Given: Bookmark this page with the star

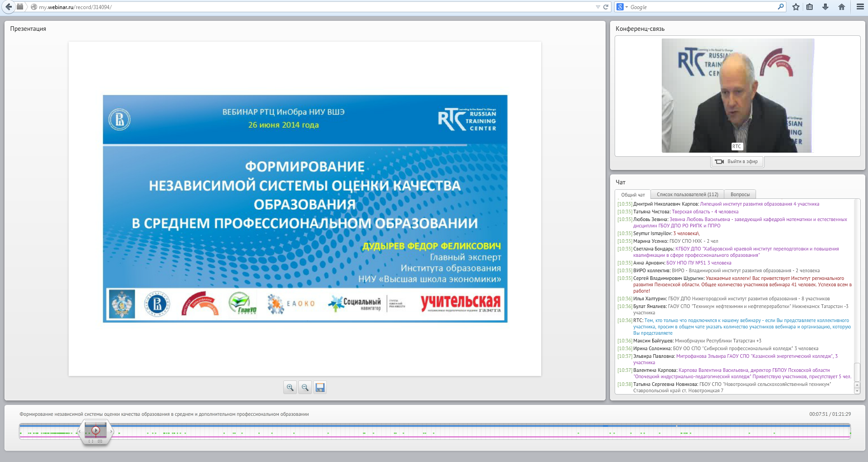Looking at the screenshot, I should click(x=795, y=7).
